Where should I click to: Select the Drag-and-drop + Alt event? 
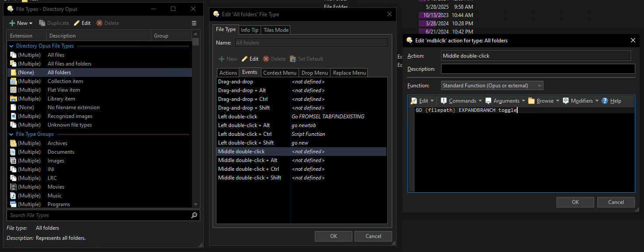302,90
